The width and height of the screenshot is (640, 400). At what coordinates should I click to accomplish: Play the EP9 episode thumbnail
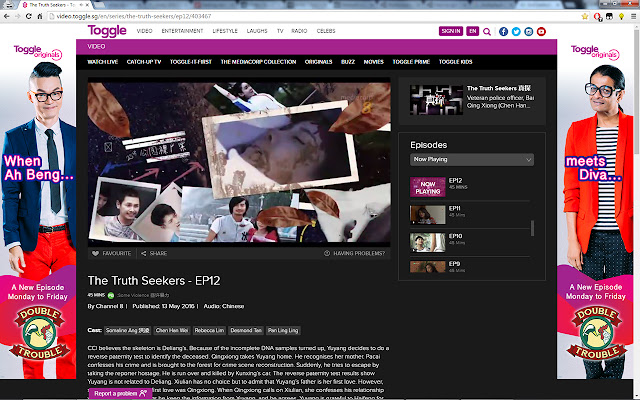click(428, 267)
